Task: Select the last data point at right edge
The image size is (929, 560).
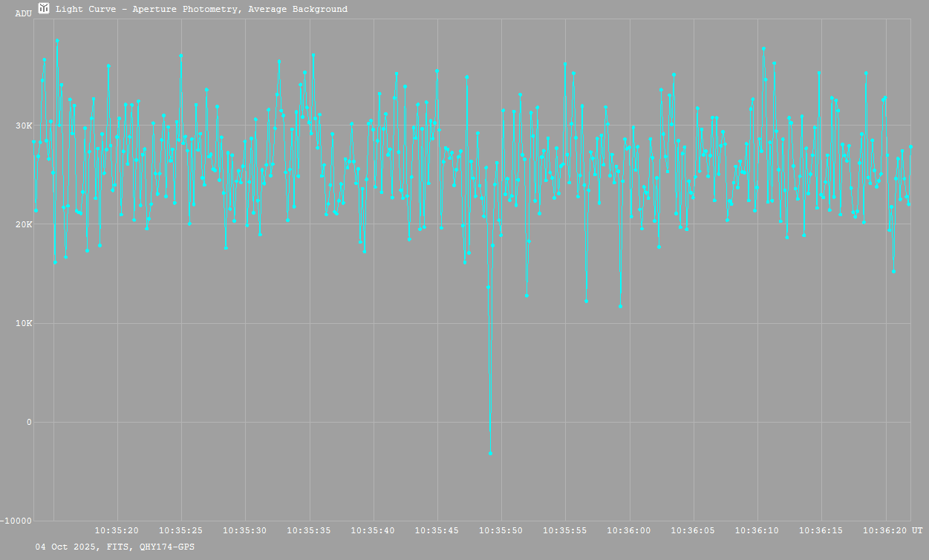Action: 910,147
